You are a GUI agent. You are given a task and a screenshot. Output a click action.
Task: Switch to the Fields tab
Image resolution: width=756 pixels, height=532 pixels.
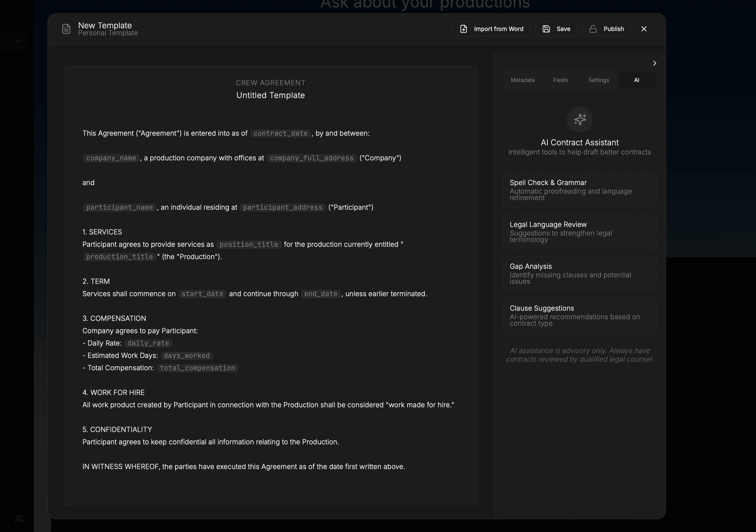[x=560, y=80]
